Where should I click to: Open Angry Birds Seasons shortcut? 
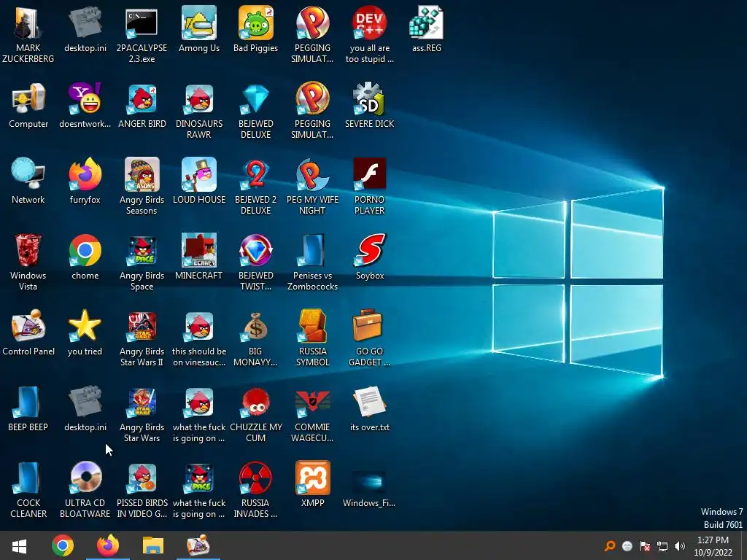(142, 186)
